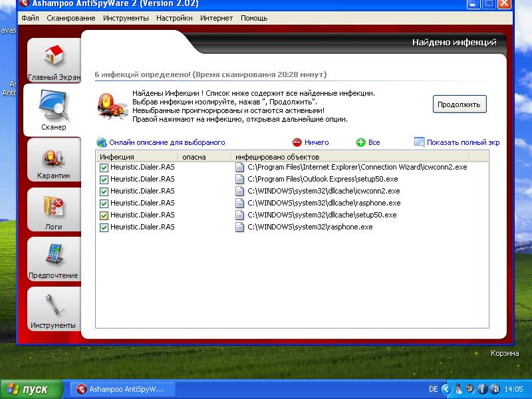This screenshot has width=532, height=399.
Task: Click Показать полный экр link
Action: [463, 142]
